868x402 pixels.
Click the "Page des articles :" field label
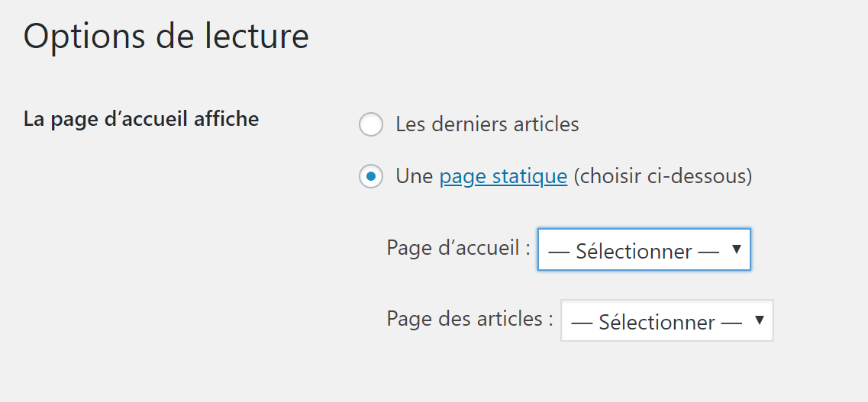click(470, 319)
